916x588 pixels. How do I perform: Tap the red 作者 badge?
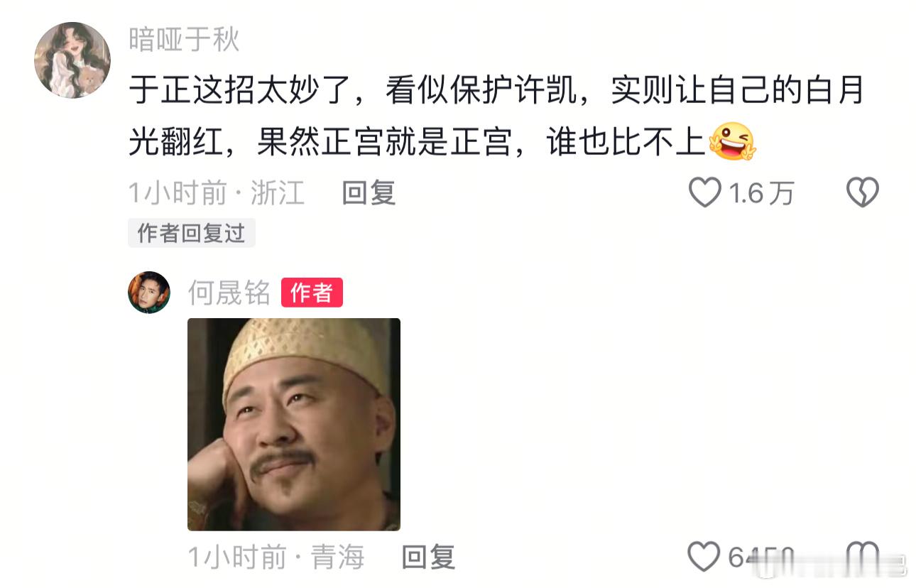click(312, 293)
